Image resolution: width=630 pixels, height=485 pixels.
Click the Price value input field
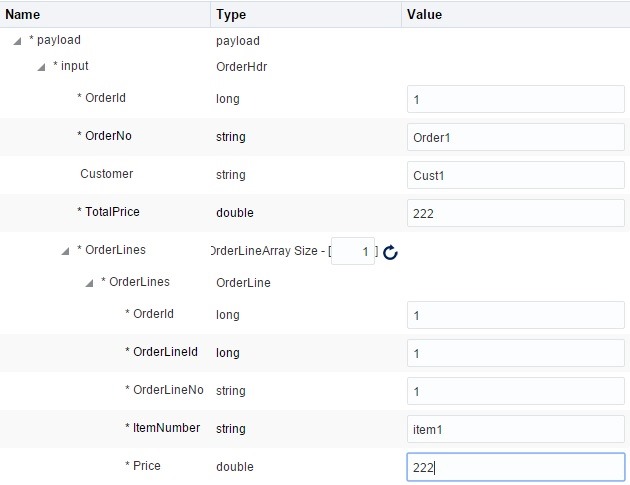click(516, 467)
